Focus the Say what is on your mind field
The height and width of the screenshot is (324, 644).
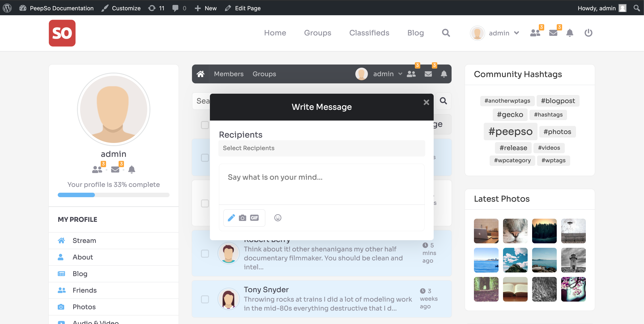click(322, 184)
